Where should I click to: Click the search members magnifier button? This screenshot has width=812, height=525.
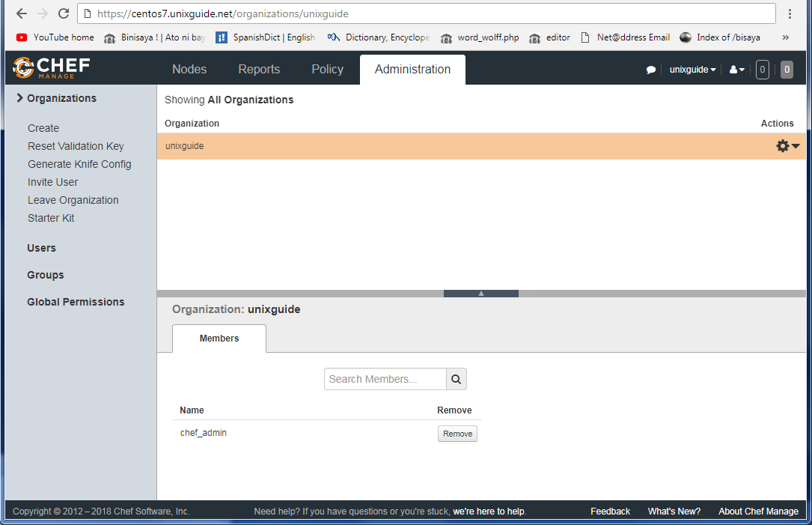[x=457, y=380]
